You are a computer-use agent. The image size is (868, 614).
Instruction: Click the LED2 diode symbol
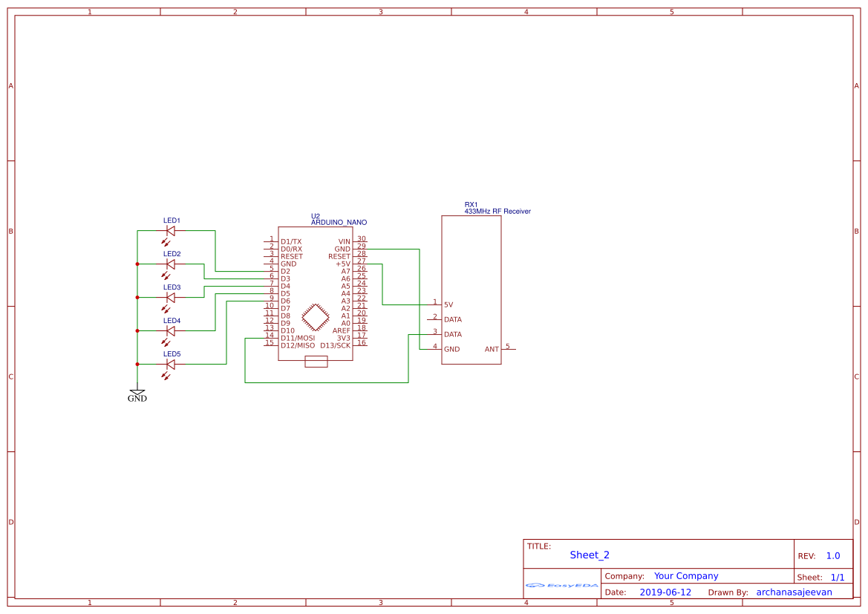point(169,264)
